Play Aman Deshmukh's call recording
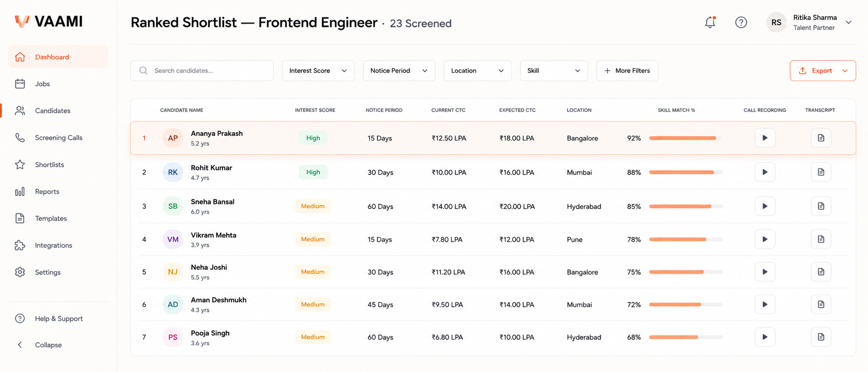Screen dimensions: 868x372 click(x=765, y=304)
